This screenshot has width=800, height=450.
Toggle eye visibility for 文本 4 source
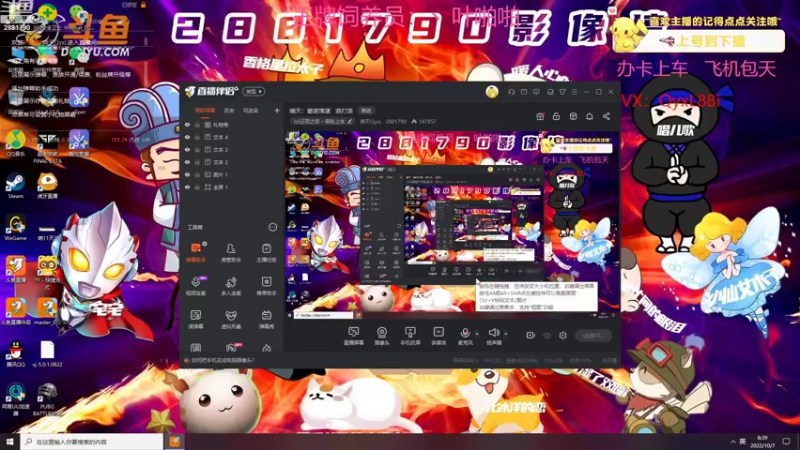pos(187,137)
